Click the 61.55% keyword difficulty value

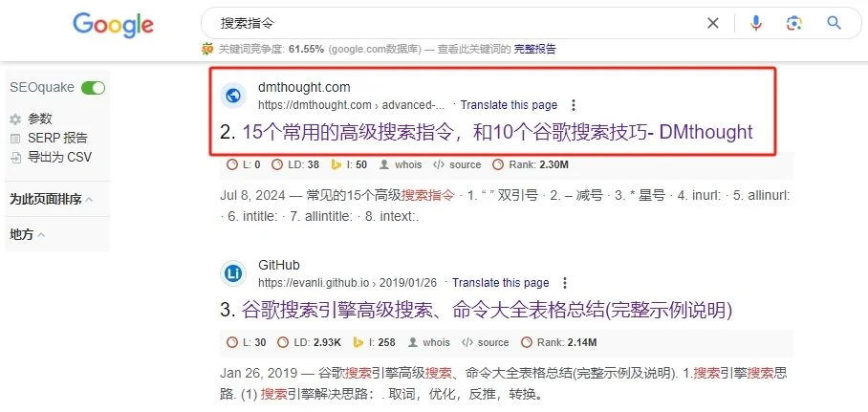306,50
